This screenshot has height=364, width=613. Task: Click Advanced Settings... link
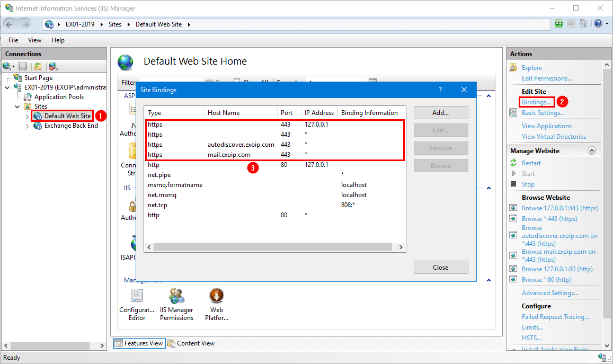coord(550,293)
